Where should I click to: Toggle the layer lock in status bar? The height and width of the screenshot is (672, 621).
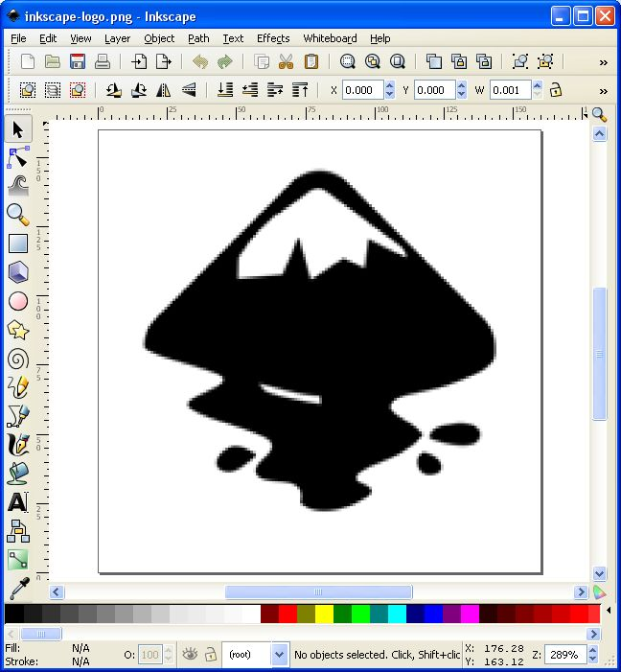click(210, 654)
